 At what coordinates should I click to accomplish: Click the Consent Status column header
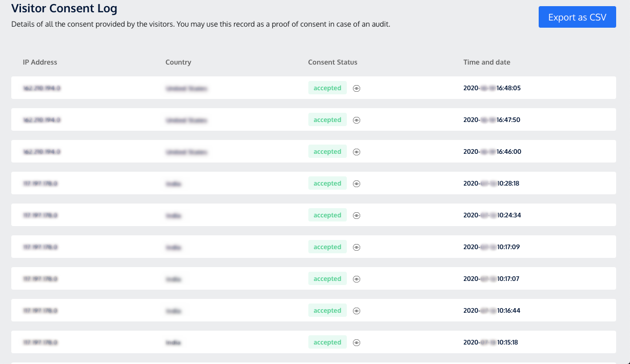click(x=332, y=62)
